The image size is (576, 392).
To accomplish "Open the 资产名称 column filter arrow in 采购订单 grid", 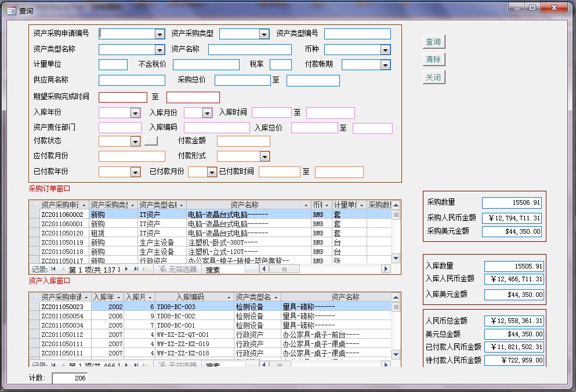I will pos(306,205).
